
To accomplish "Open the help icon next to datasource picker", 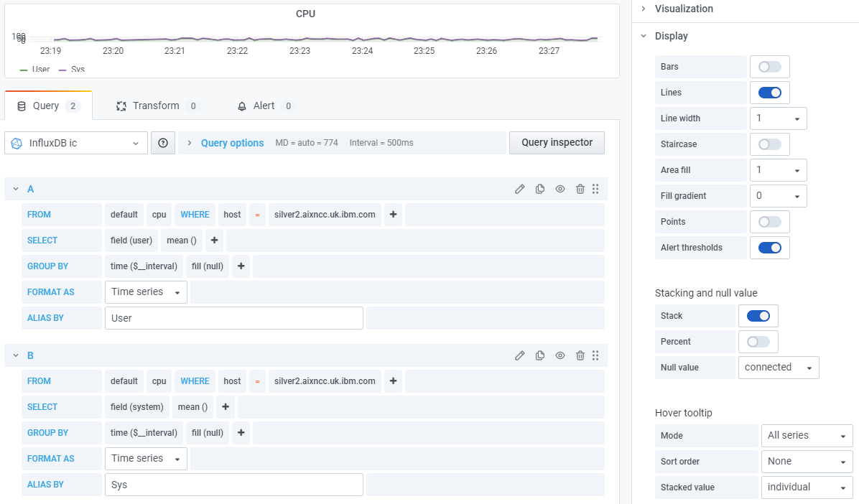I will coord(163,142).
